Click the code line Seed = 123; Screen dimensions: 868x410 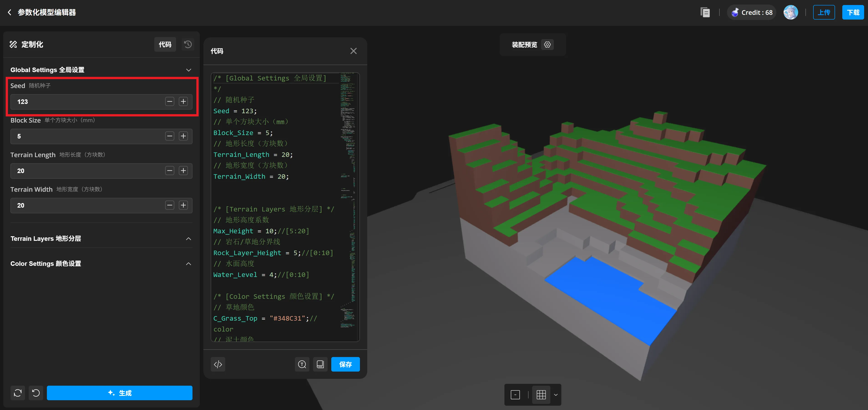pos(235,111)
